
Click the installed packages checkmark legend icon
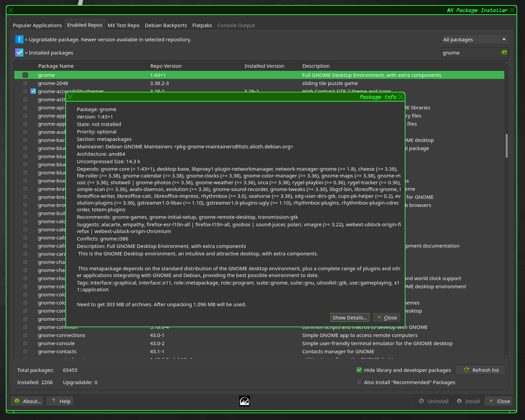pos(19,52)
